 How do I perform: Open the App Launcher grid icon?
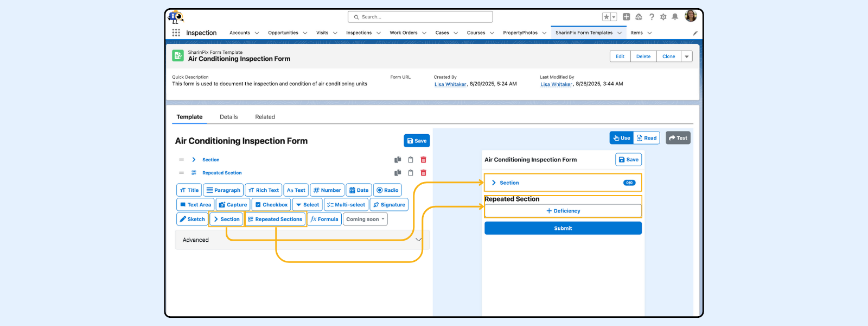click(176, 33)
